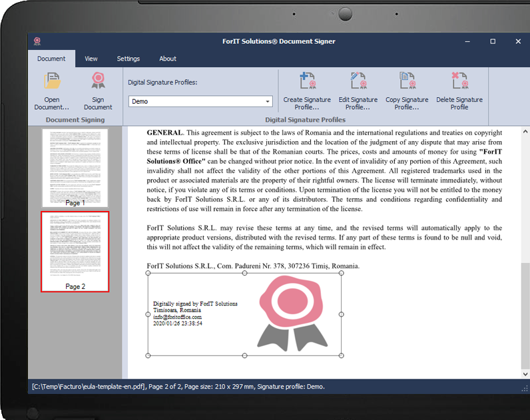Click the vertical scrollbar down arrow
The height and width of the screenshot is (420, 530).
(525, 374)
